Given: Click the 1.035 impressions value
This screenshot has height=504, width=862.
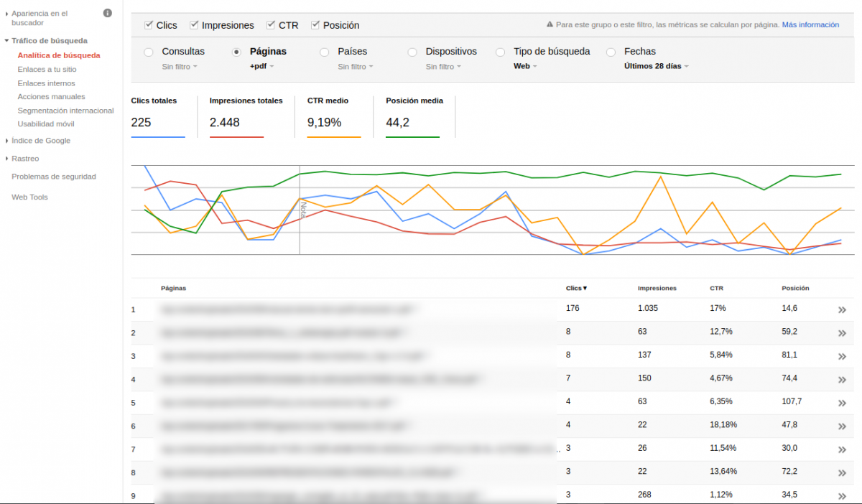Looking at the screenshot, I should (x=648, y=308).
